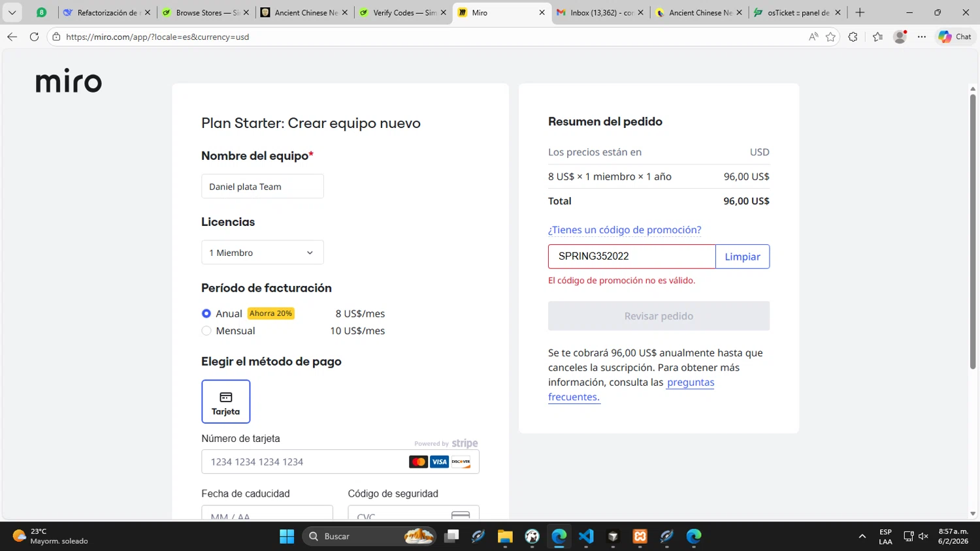The height and width of the screenshot is (551, 980).
Task: Click the promo code invalid error message
Action: coord(621,280)
